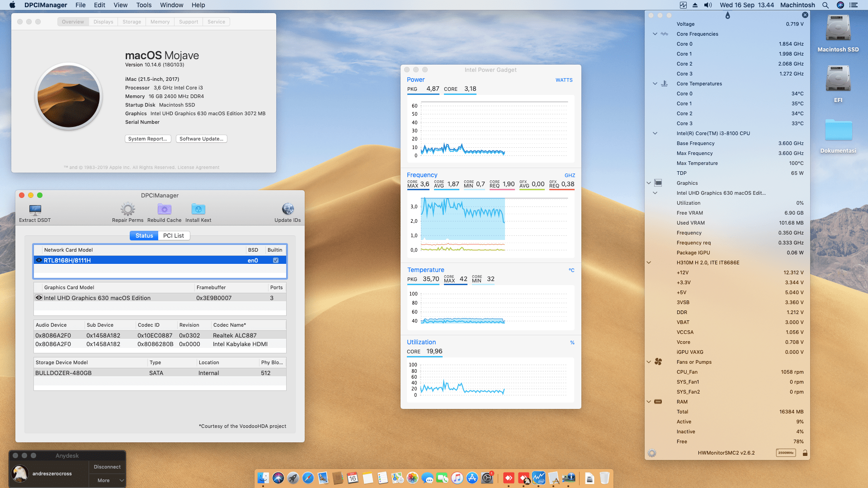The image size is (868, 488).
Task: Toggle visibility of Intel UHD Graphics 630
Action: 39,297
